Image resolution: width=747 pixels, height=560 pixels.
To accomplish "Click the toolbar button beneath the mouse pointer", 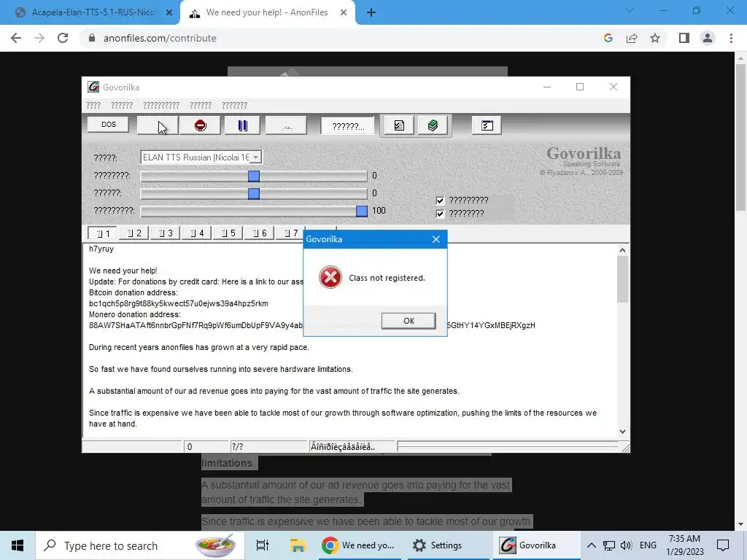I will (x=158, y=125).
